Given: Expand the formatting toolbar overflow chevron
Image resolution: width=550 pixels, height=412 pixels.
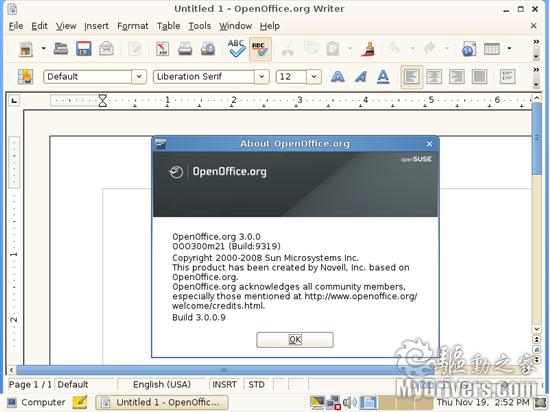Looking at the screenshot, I should coord(536,70).
